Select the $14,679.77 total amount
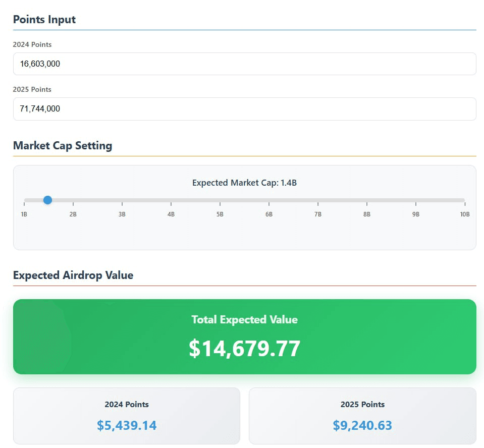The image size is (484, 448). tap(244, 349)
